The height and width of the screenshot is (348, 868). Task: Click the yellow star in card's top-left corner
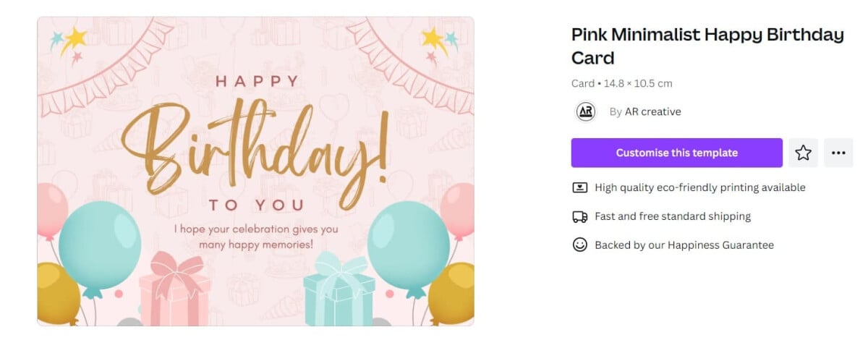[x=73, y=39]
